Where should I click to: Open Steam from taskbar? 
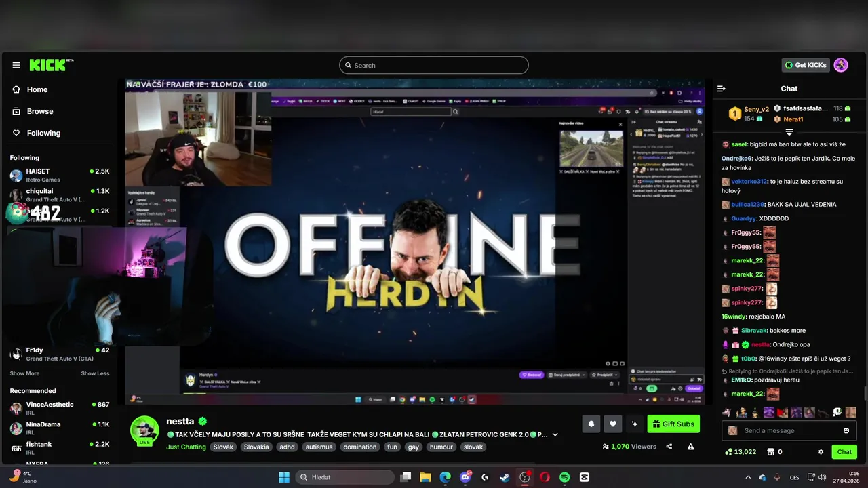(505, 477)
